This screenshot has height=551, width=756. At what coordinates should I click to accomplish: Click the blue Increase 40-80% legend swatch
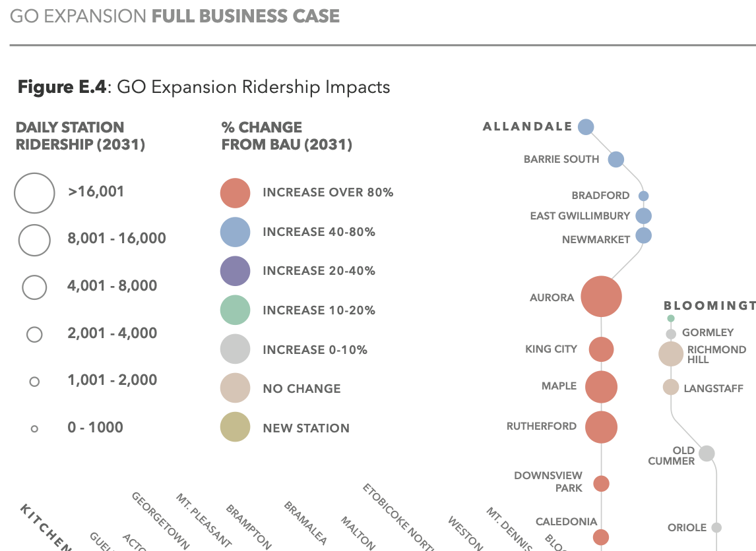235,232
